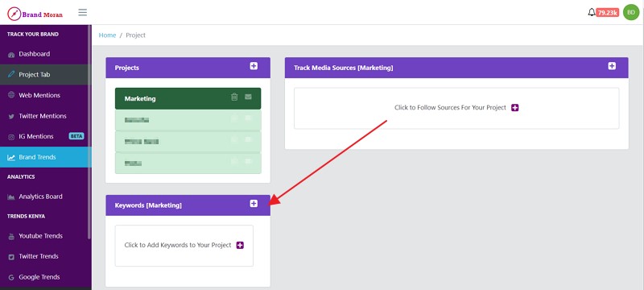Add source with Track Media Sources plus
The height and width of the screenshot is (290, 644).
(612, 66)
